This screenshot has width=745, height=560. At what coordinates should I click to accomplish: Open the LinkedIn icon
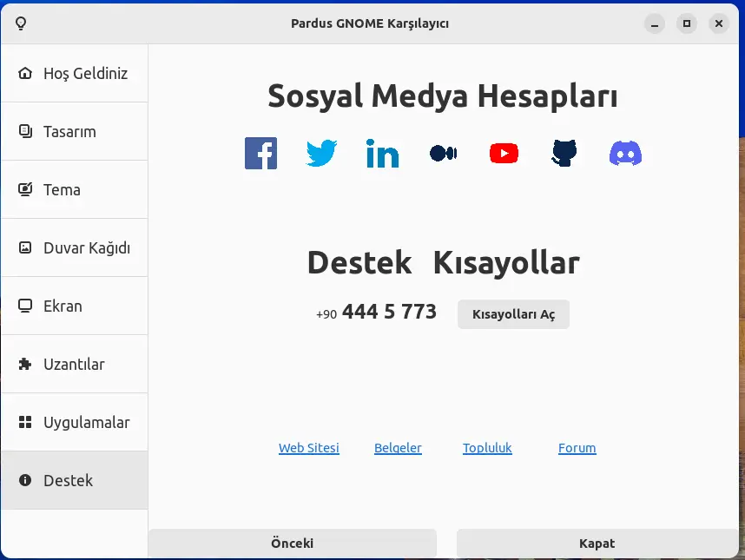(x=382, y=154)
